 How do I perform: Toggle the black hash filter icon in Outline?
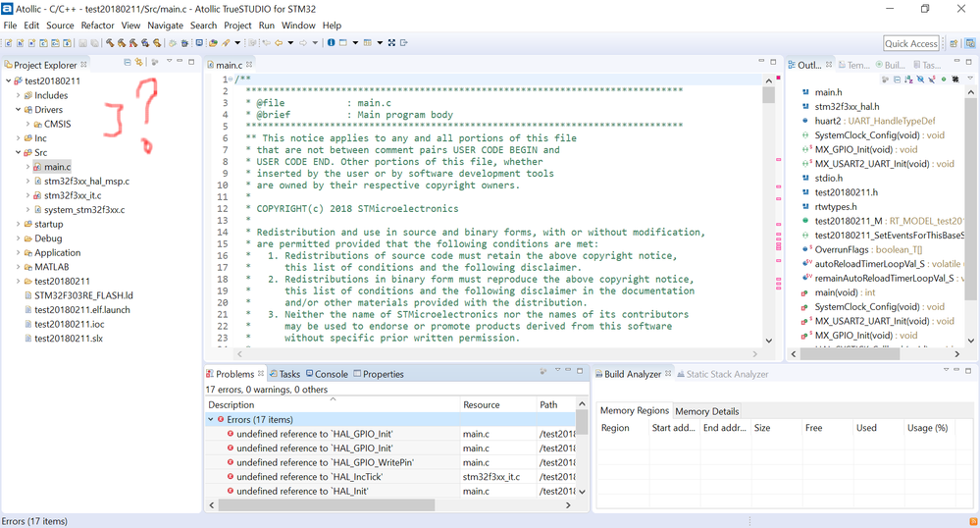click(955, 79)
